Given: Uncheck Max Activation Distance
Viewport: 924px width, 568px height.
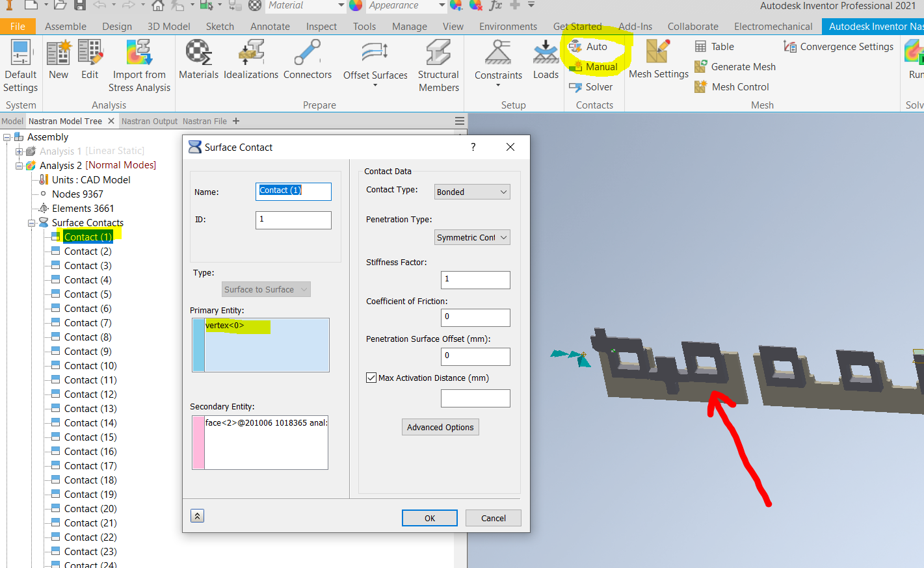Looking at the screenshot, I should (x=371, y=377).
